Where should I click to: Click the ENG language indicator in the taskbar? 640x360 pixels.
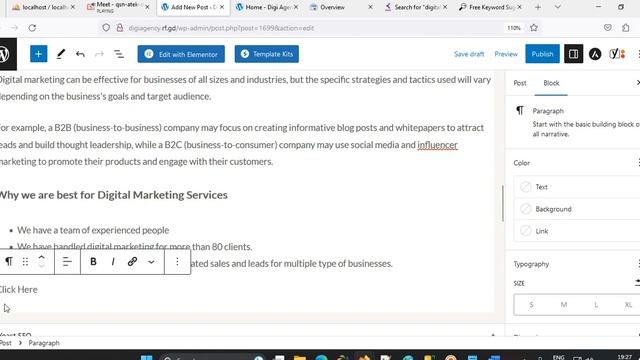tap(558, 357)
